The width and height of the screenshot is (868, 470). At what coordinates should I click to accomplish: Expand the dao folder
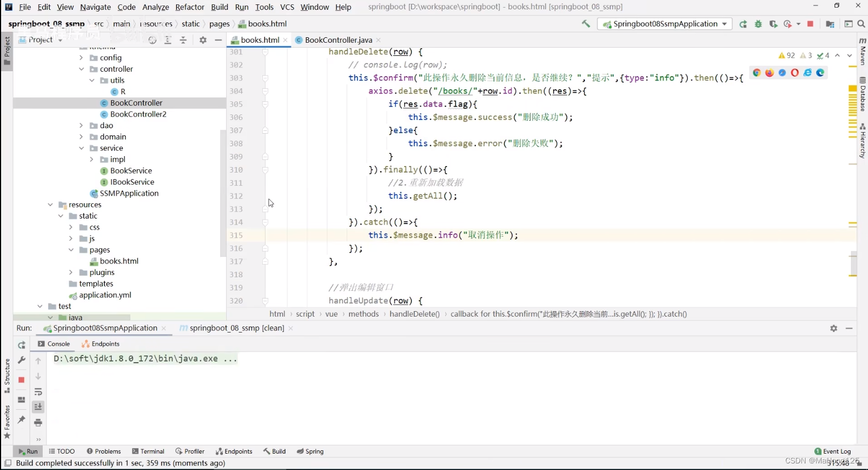tap(81, 125)
